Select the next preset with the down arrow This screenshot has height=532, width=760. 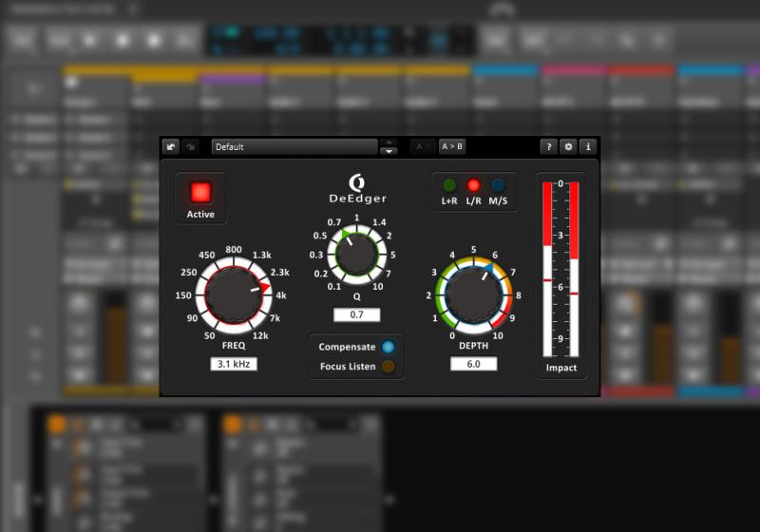coord(389,151)
